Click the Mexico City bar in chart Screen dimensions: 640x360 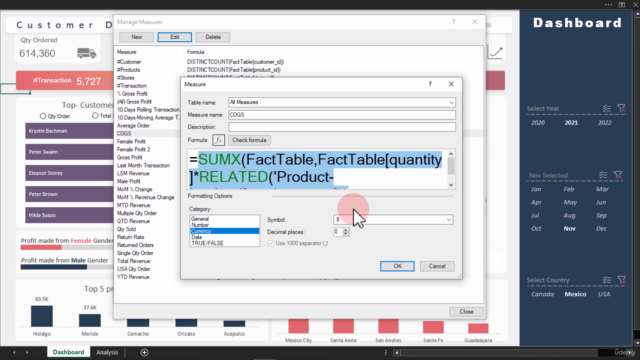298,326
